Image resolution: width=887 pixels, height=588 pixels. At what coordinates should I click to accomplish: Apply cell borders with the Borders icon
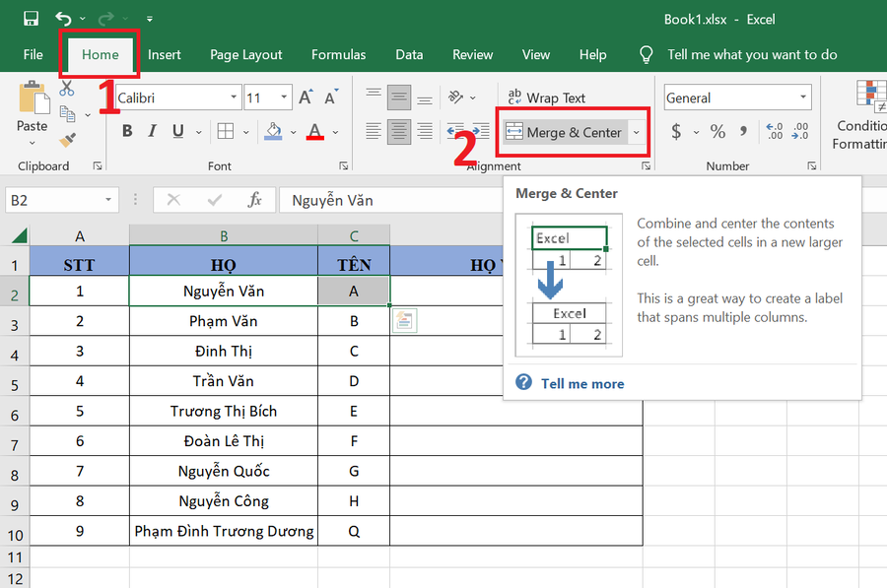point(225,131)
